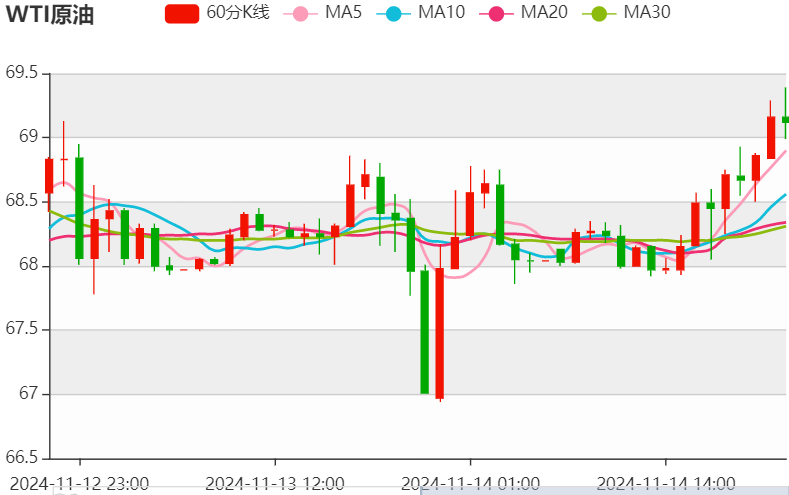Screen dimensions: 789x495
Task: Toggle the 60分K线 series legend
Action: pyautogui.click(x=217, y=13)
